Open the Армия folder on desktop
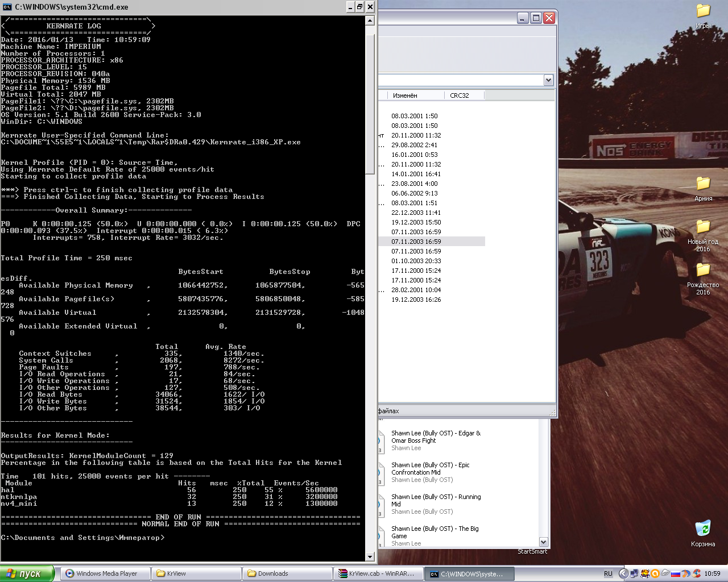The width and height of the screenshot is (728, 582). click(x=703, y=184)
